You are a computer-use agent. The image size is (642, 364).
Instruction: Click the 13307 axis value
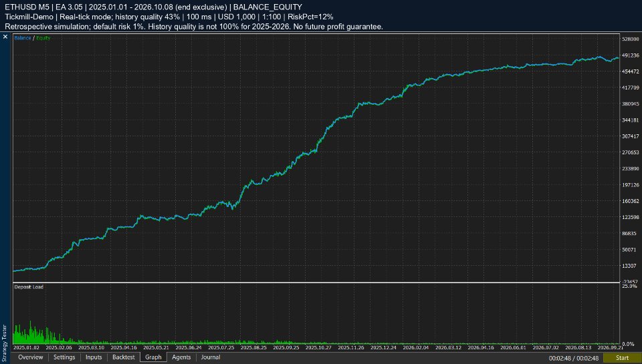pyautogui.click(x=631, y=266)
